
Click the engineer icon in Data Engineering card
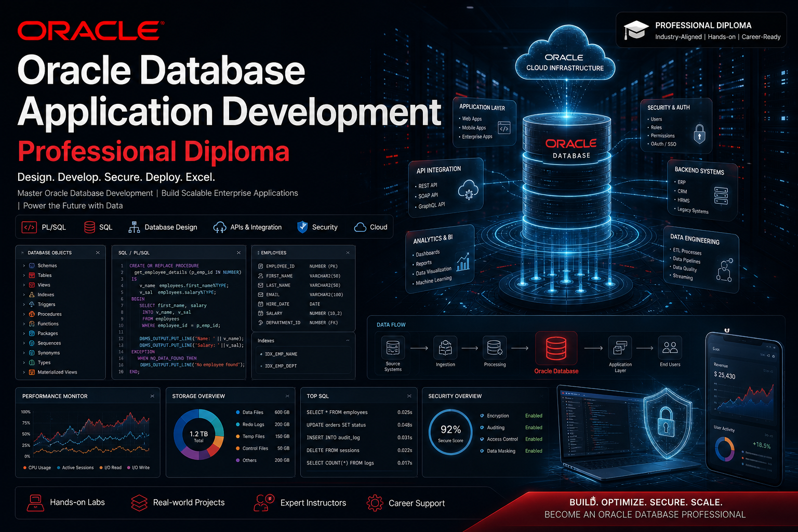(724, 269)
